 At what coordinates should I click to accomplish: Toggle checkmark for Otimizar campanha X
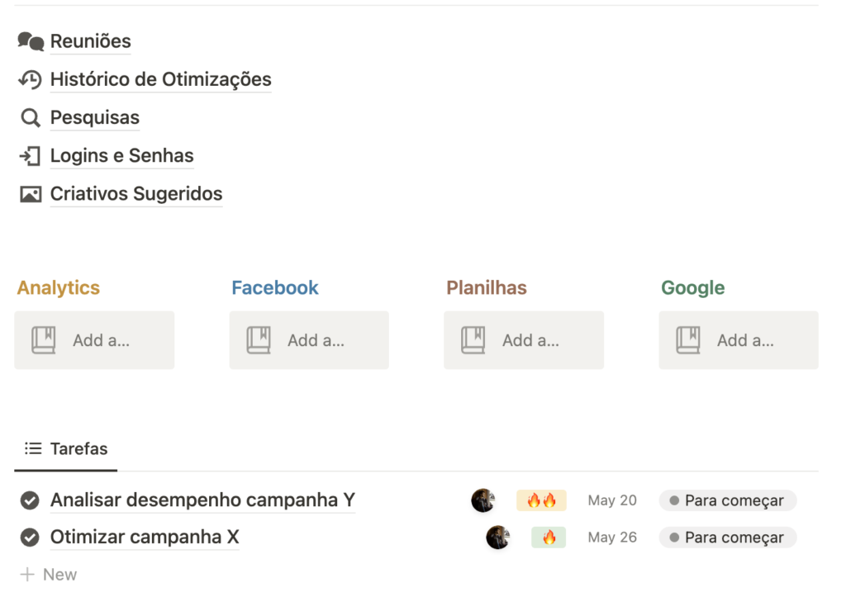tap(30, 538)
